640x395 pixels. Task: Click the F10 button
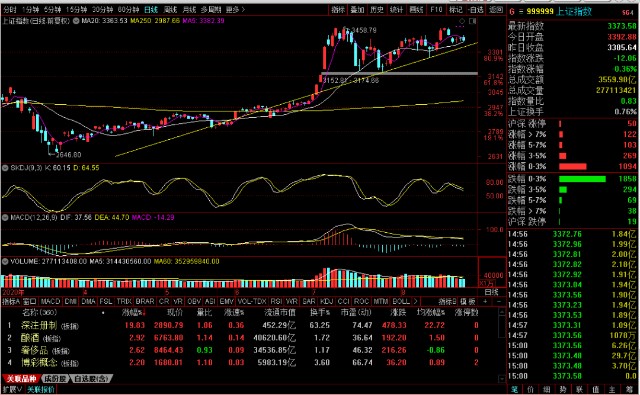pos(436,9)
